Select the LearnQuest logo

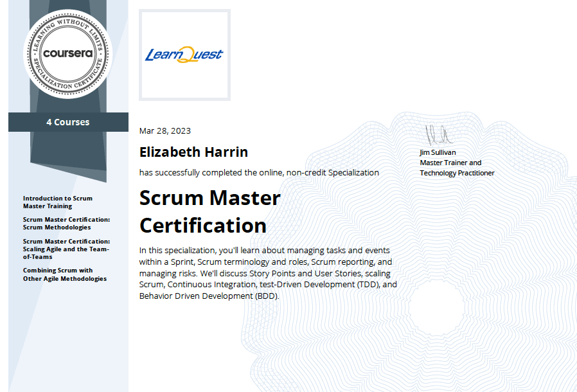[184, 54]
